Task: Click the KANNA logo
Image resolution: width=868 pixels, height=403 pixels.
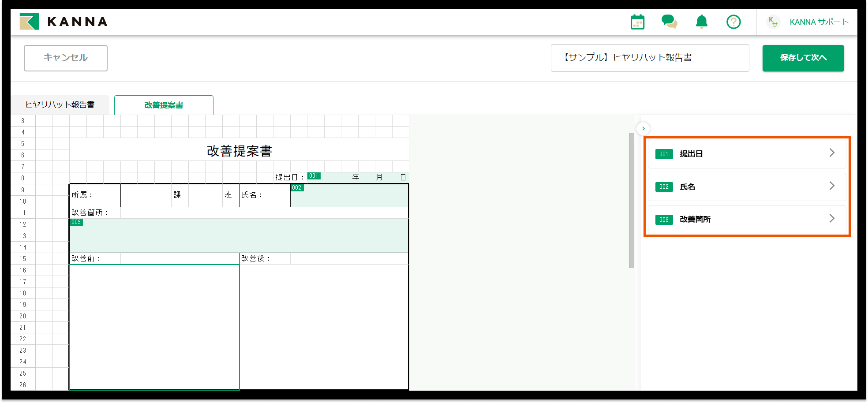Action: [64, 22]
